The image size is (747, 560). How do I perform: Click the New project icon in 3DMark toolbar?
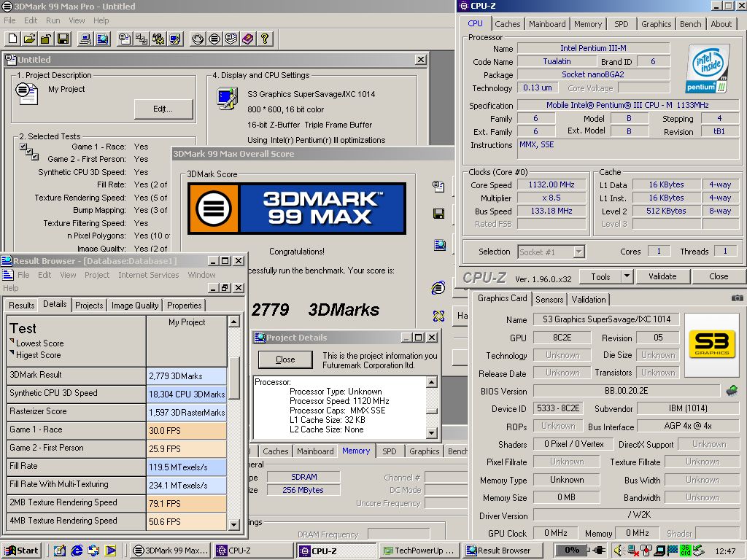[13, 39]
